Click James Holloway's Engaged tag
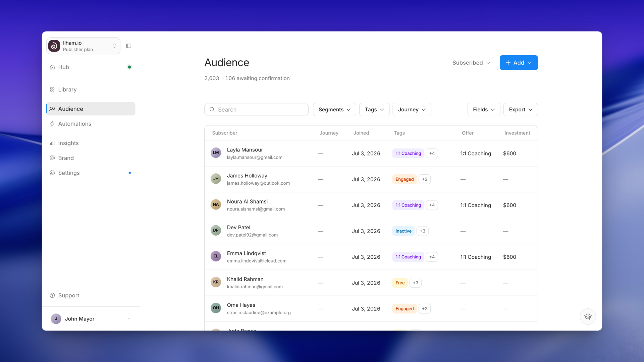This screenshot has width=644, height=362. [x=405, y=179]
